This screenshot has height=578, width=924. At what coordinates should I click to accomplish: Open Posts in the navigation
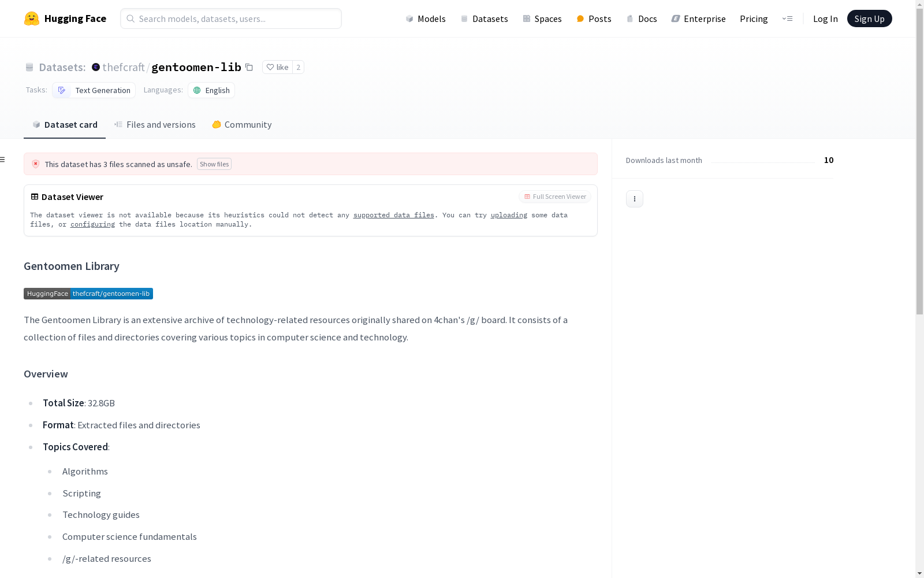[594, 18]
